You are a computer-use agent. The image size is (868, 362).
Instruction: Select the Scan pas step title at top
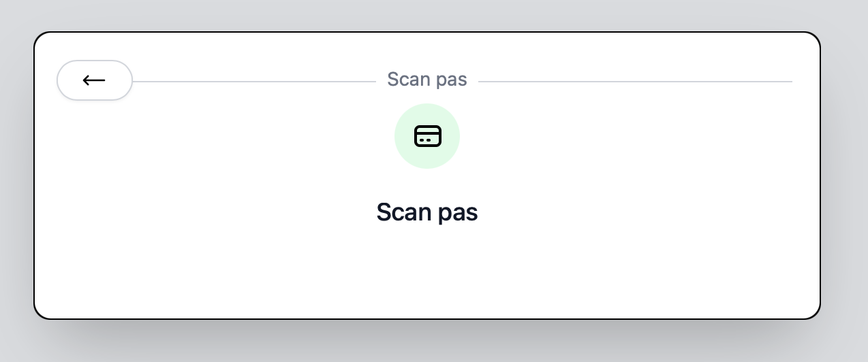click(x=427, y=80)
